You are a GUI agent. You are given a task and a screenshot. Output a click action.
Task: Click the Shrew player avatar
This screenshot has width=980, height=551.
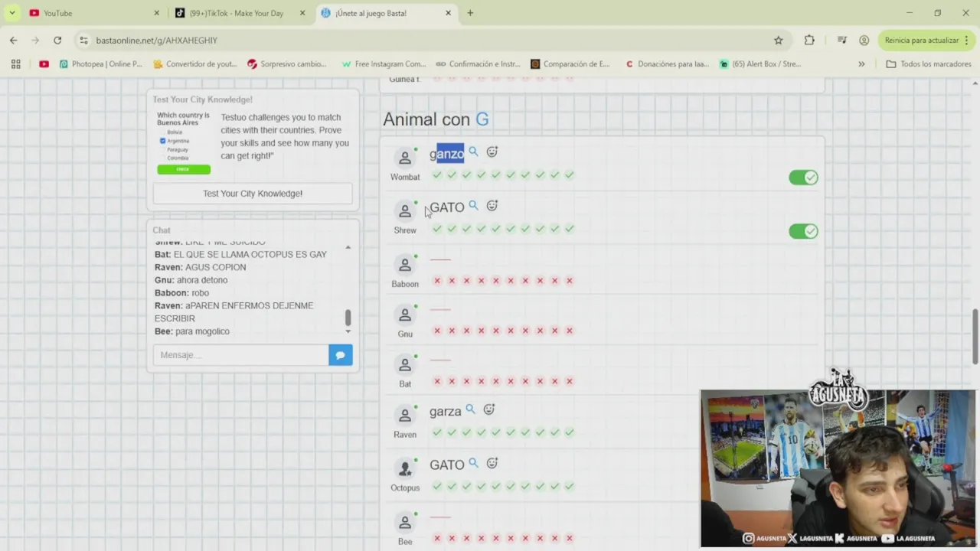pyautogui.click(x=405, y=212)
